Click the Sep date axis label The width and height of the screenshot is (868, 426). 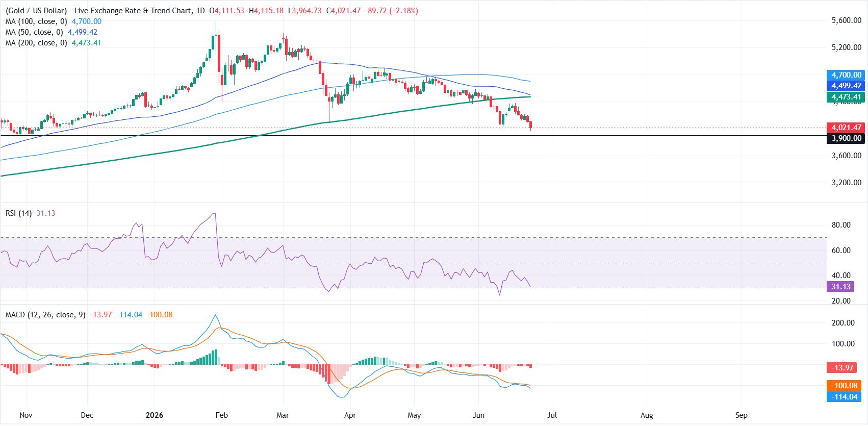point(742,415)
